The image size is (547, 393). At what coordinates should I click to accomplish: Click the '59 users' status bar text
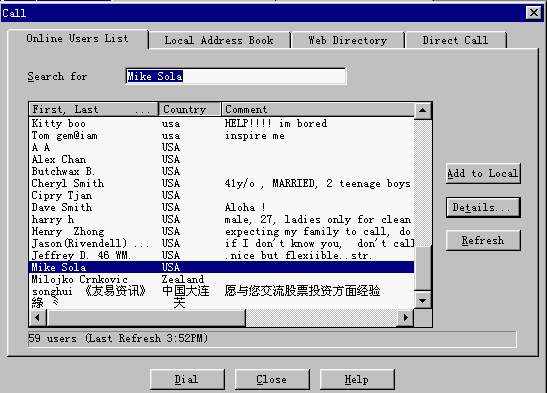pos(118,338)
